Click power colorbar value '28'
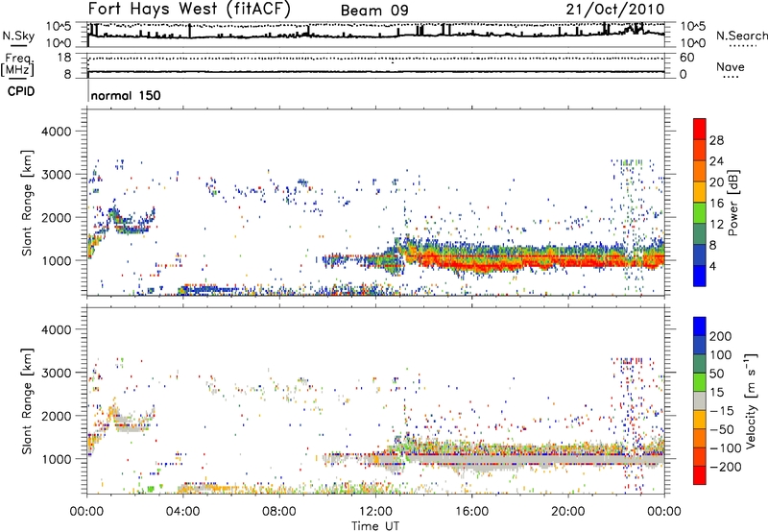This screenshot has width=768, height=532. [x=716, y=140]
